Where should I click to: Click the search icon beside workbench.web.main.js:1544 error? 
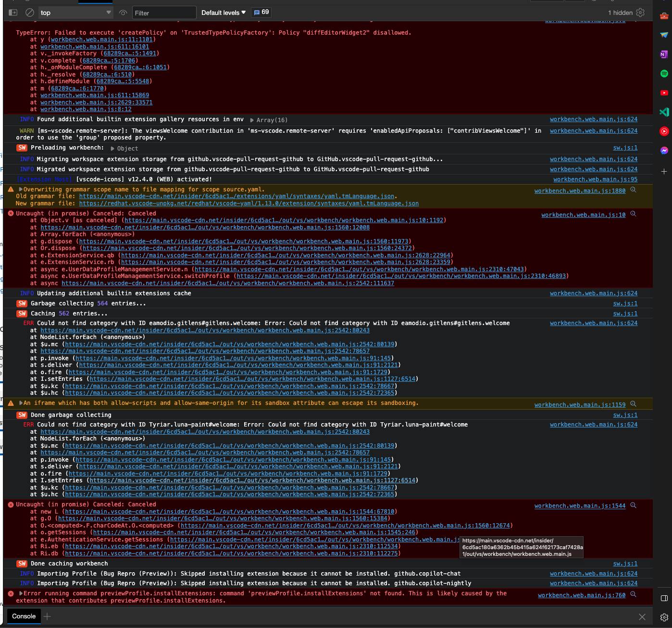(633, 505)
